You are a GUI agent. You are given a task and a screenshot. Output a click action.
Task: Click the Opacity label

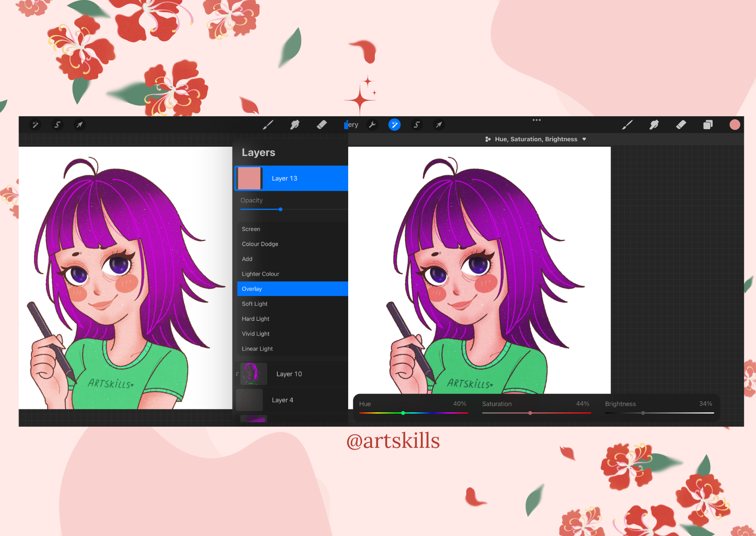pyautogui.click(x=252, y=201)
